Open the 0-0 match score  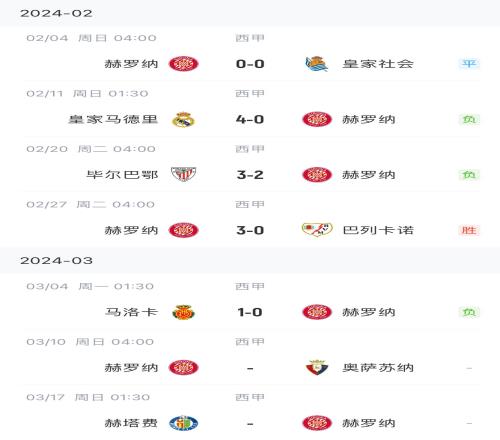point(250,64)
